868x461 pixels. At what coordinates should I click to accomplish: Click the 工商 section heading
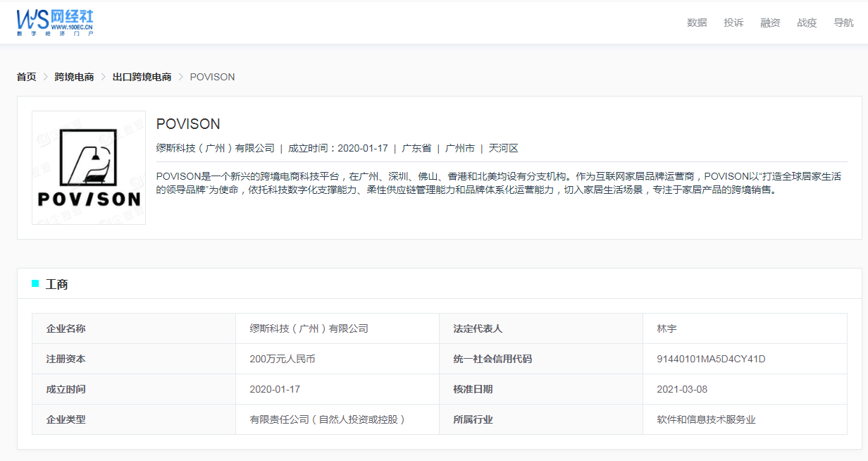click(57, 284)
